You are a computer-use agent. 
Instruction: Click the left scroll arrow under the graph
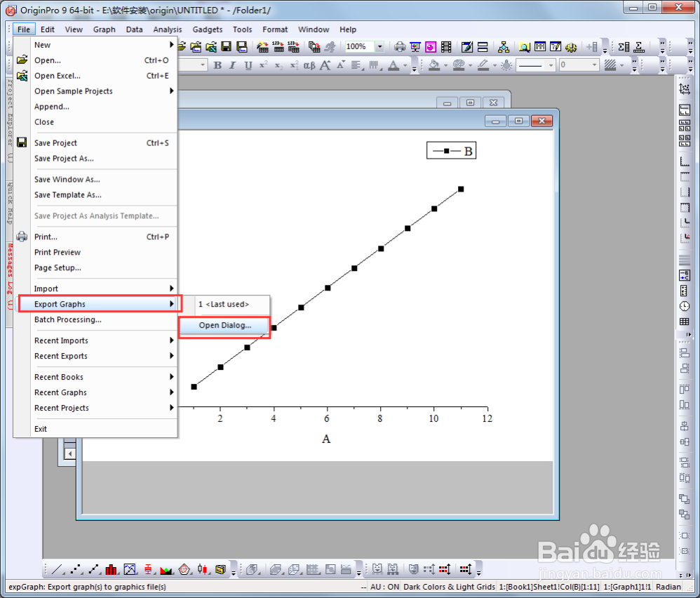pyautogui.click(x=69, y=453)
